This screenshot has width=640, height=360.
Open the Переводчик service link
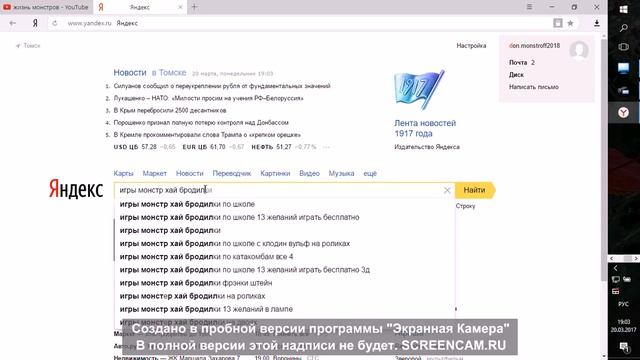[x=232, y=173]
